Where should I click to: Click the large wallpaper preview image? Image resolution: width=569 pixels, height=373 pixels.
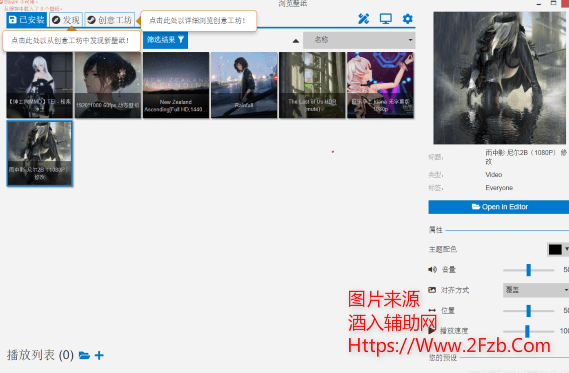499,78
